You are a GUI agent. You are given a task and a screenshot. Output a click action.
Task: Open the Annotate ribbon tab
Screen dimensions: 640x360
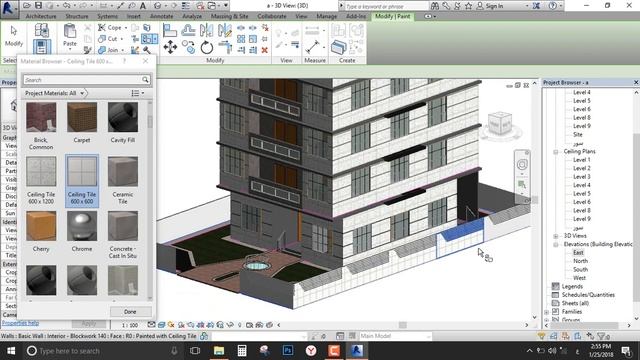(162, 16)
